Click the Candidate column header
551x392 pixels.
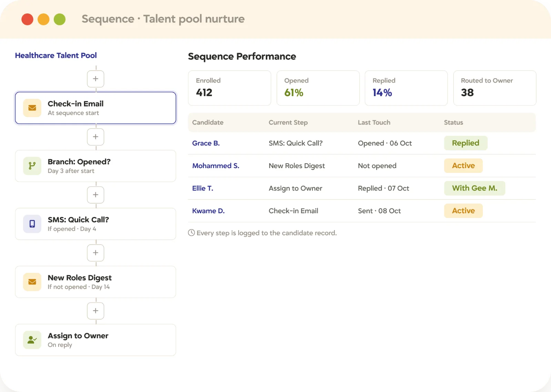(208, 122)
